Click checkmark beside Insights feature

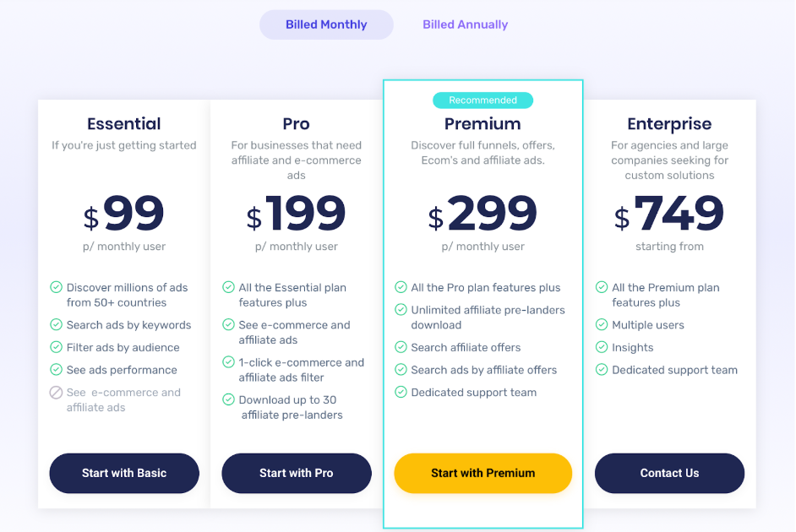pos(602,347)
